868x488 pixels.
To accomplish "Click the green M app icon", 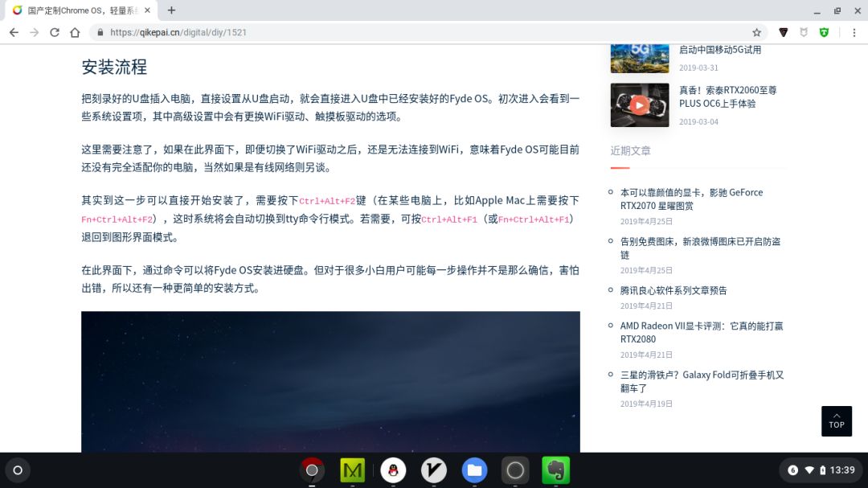I will (x=352, y=470).
